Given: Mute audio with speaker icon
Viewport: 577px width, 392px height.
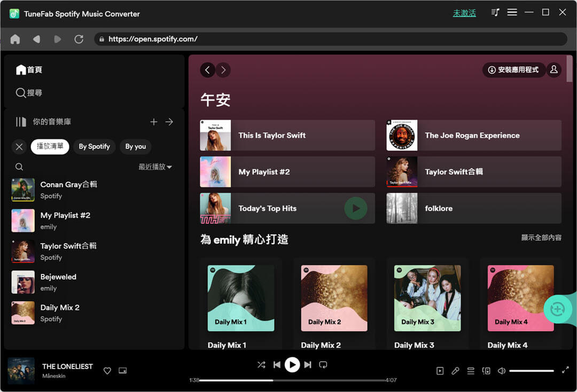Looking at the screenshot, I should tap(502, 371).
